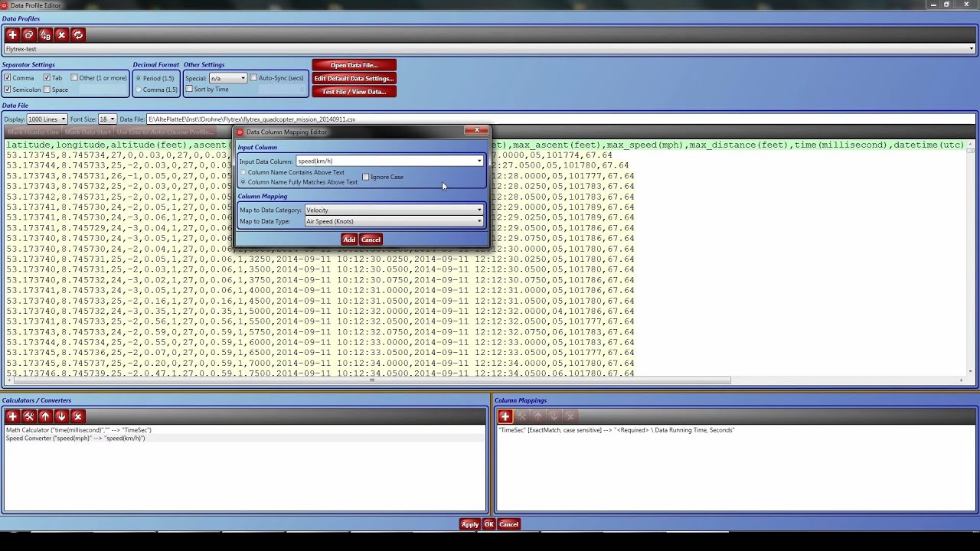980x551 pixels.
Task: Edit the selected calculator/converter
Action: coord(29,416)
